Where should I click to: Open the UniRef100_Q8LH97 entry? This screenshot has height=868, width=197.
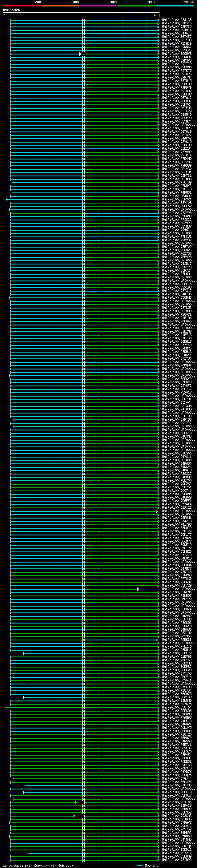(x=177, y=101)
